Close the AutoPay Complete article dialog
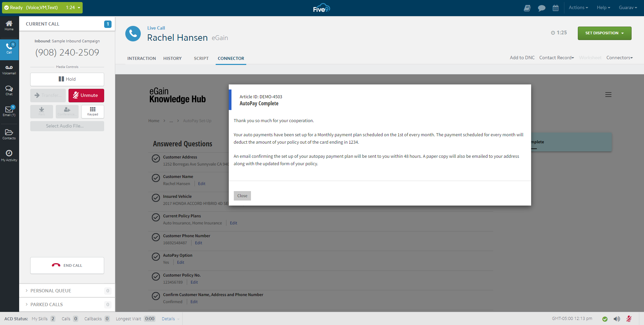The height and width of the screenshot is (325, 644). pyautogui.click(x=242, y=195)
